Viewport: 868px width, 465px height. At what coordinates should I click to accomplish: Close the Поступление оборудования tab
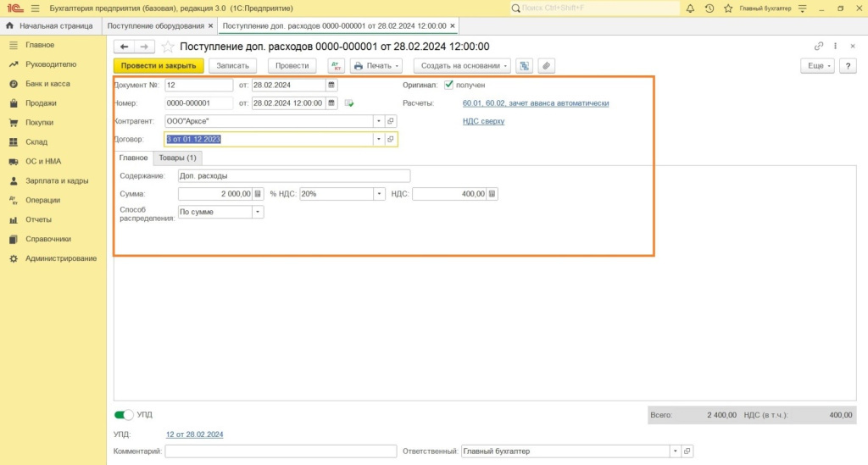coord(210,26)
